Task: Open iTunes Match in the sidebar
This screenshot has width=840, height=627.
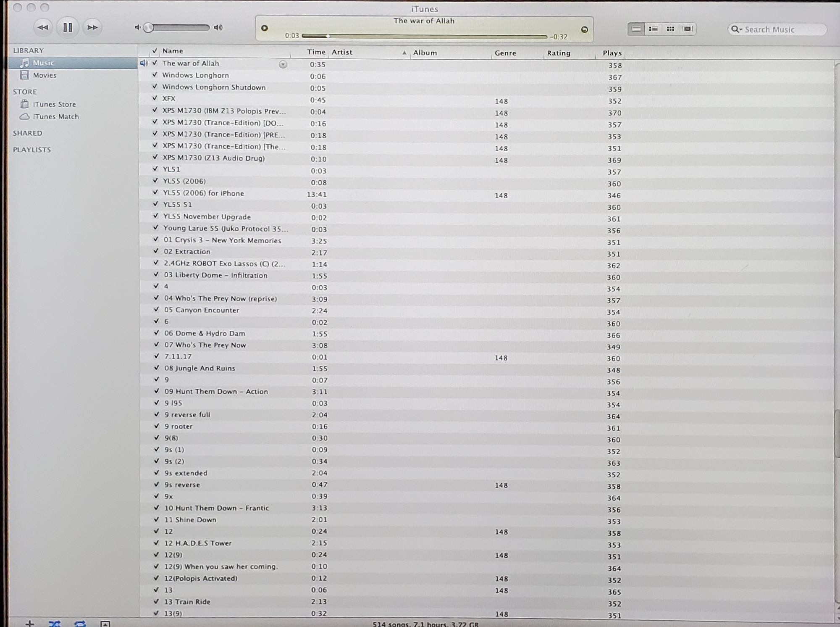Action: [56, 117]
